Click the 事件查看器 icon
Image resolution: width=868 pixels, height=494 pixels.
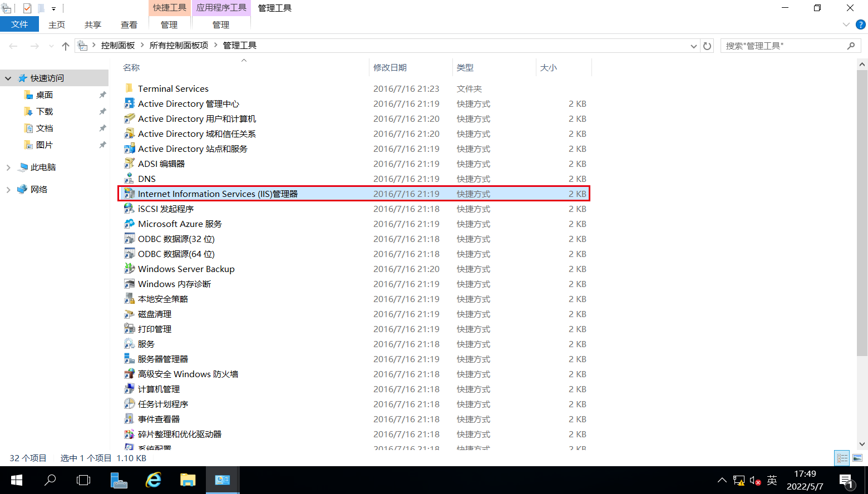[x=129, y=419]
